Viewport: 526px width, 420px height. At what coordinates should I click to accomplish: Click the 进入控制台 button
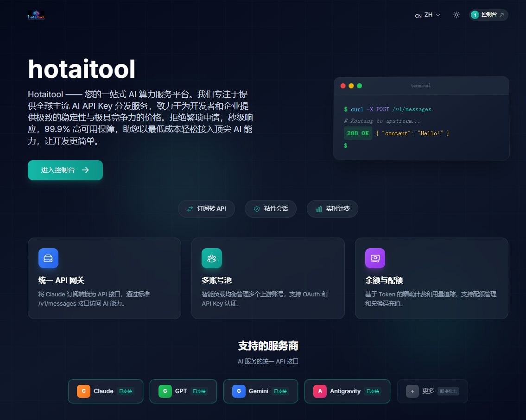click(x=65, y=170)
